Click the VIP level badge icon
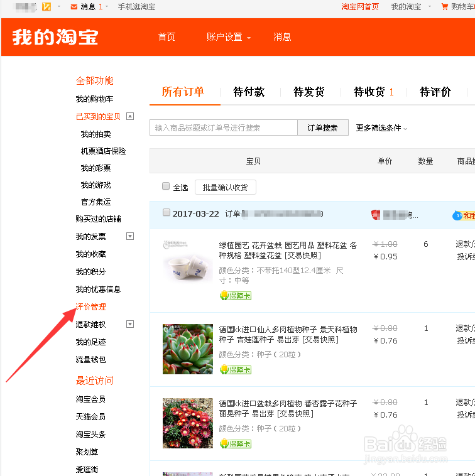This screenshot has height=476, width=475. (x=46, y=7)
